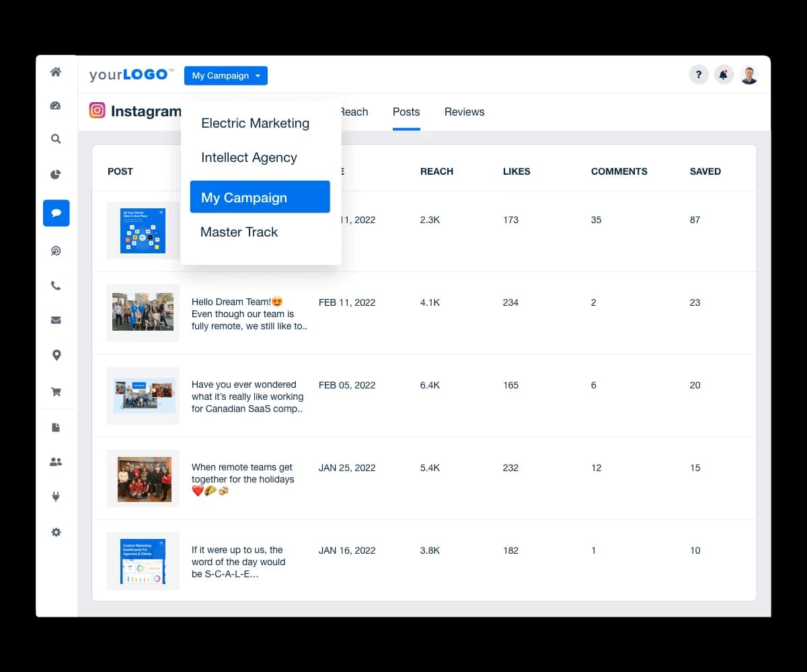Select the phone call tracking icon
Screen dimensions: 807x672
[56, 285]
